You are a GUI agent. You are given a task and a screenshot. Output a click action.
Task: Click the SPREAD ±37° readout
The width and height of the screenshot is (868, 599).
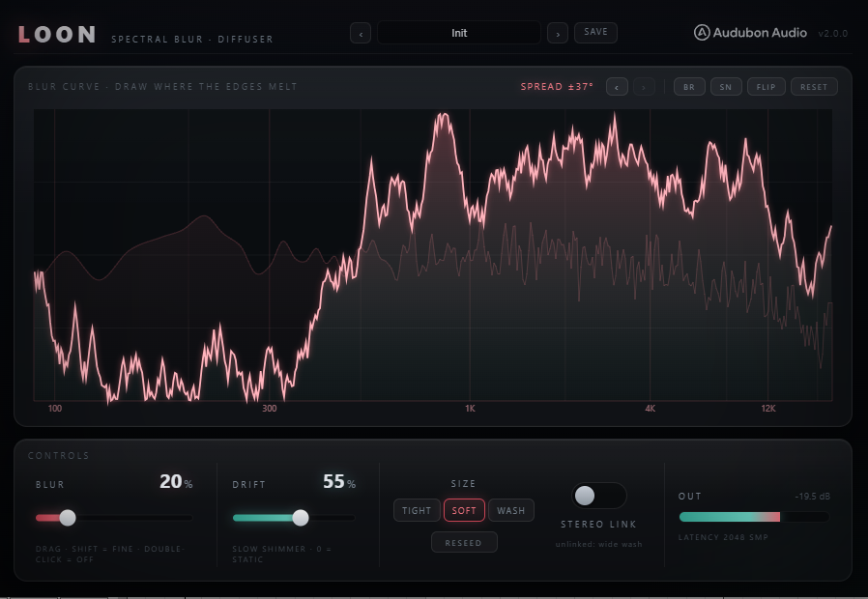pyautogui.click(x=557, y=87)
